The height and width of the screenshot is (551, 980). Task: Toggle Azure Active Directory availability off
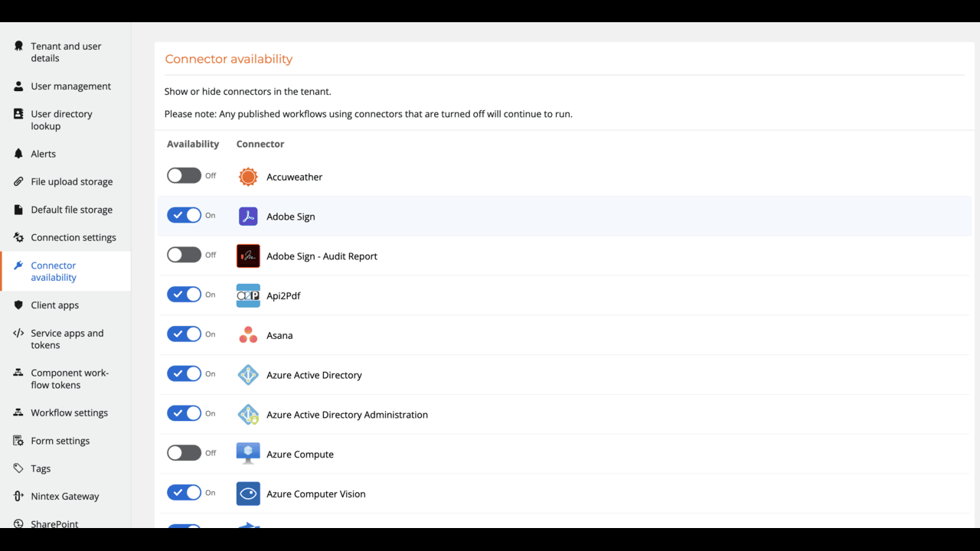pos(184,374)
